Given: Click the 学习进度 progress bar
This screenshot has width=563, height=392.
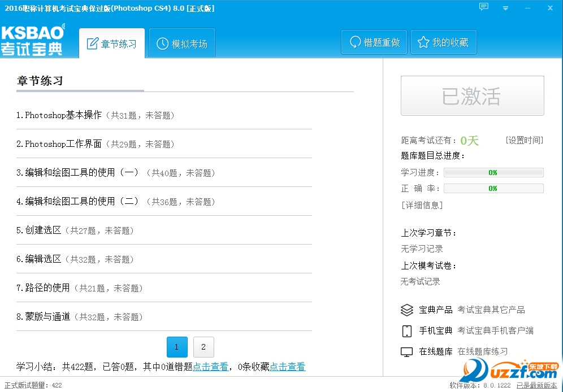Looking at the screenshot, I should pos(493,172).
